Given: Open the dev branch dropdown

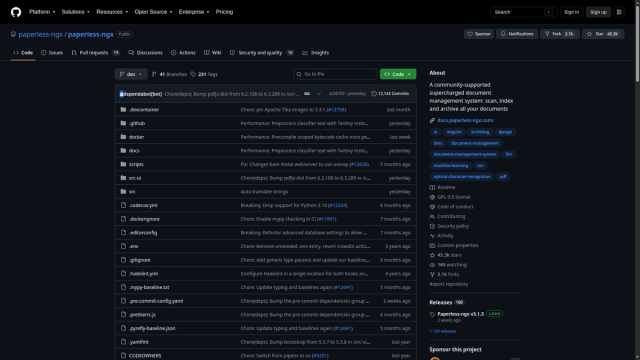Looking at the screenshot, I should pos(131,74).
